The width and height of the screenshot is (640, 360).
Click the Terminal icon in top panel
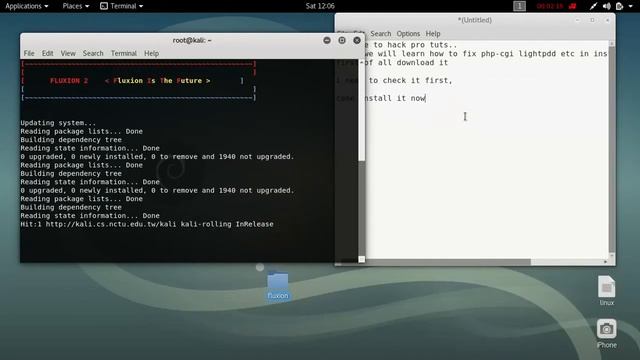104,6
